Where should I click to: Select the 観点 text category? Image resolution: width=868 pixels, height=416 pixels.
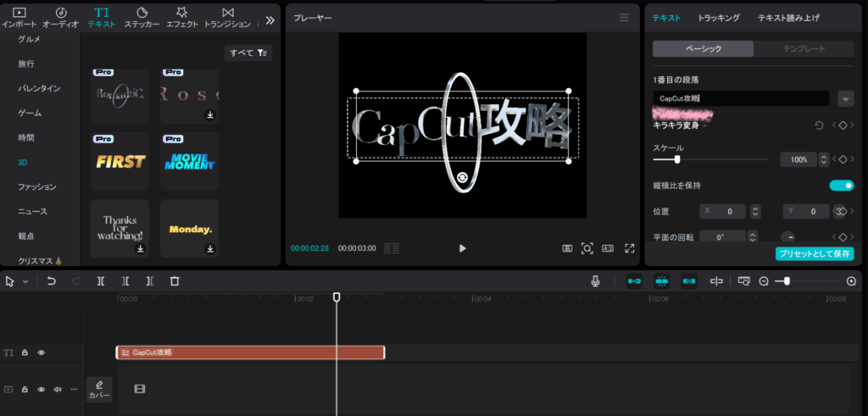tap(26, 236)
